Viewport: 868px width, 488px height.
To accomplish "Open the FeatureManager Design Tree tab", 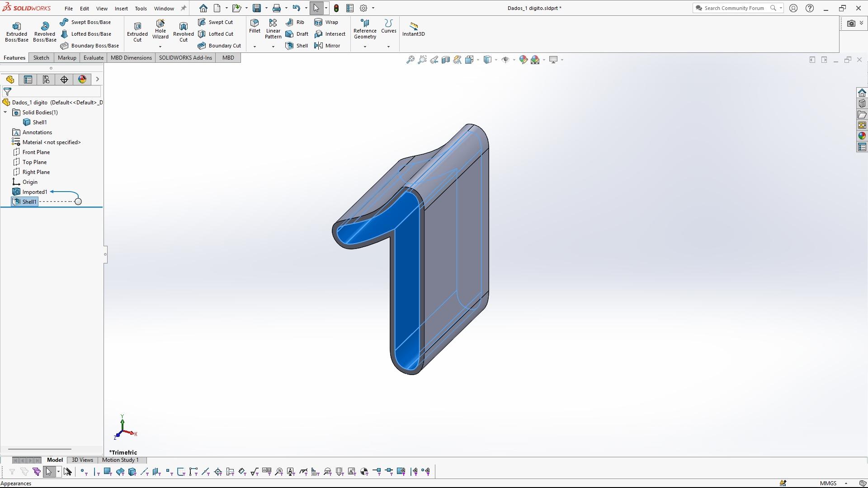I will tap(10, 80).
